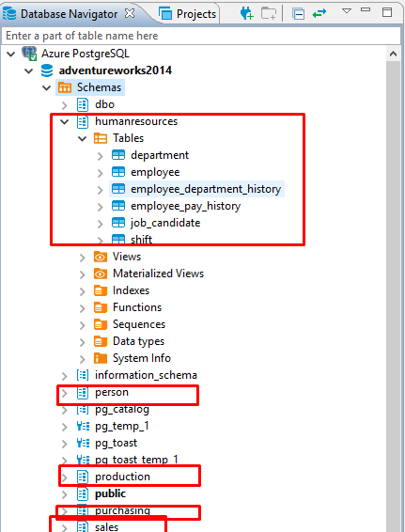
Task: Expand the Data types folder
Action: click(x=82, y=342)
